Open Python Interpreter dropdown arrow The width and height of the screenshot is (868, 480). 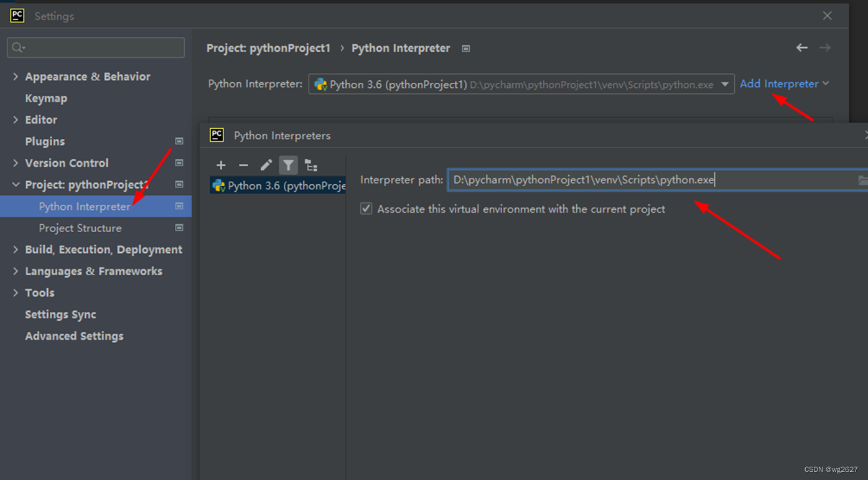coord(725,84)
